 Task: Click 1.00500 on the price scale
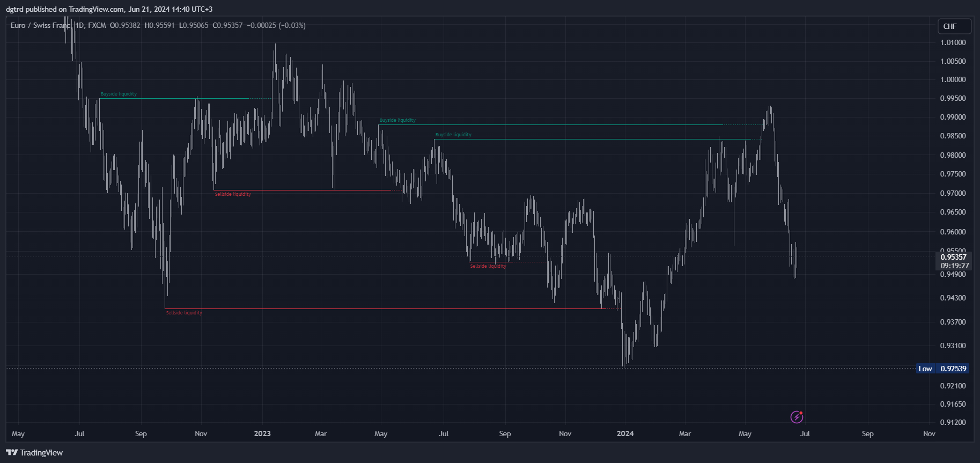(x=953, y=61)
